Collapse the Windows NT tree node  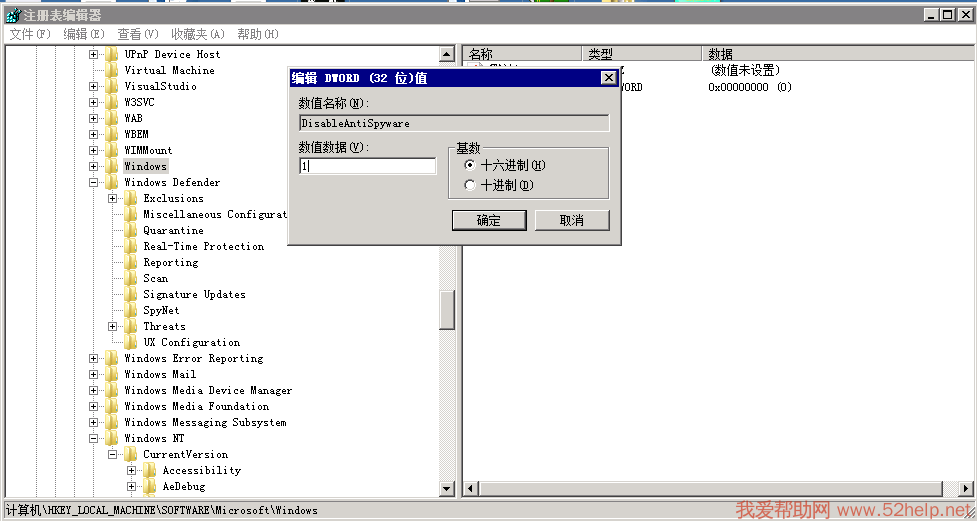pos(94,439)
